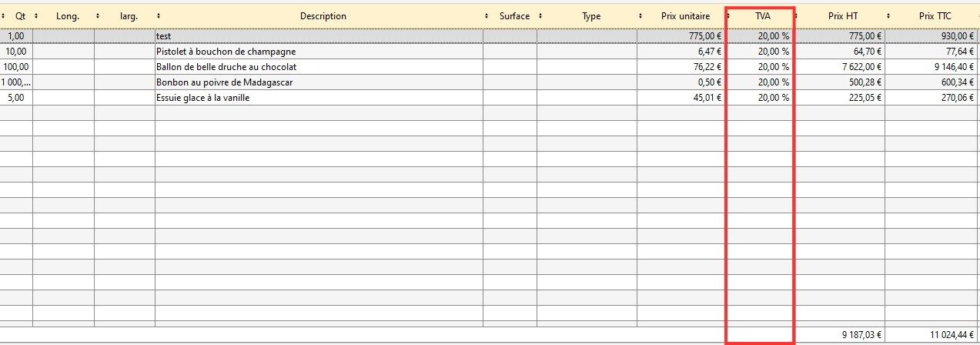The width and height of the screenshot is (980, 345).
Task: Click the sort handle beside the Surface header
Action: point(540,16)
